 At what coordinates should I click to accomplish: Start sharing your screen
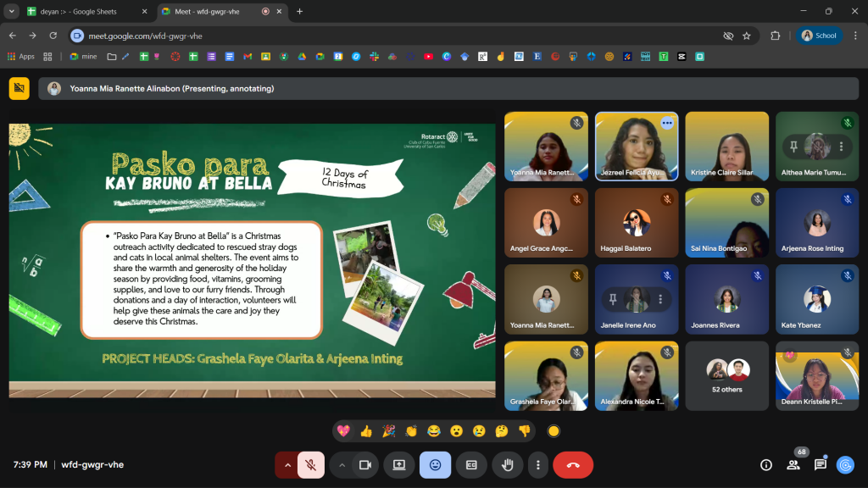[x=398, y=464]
